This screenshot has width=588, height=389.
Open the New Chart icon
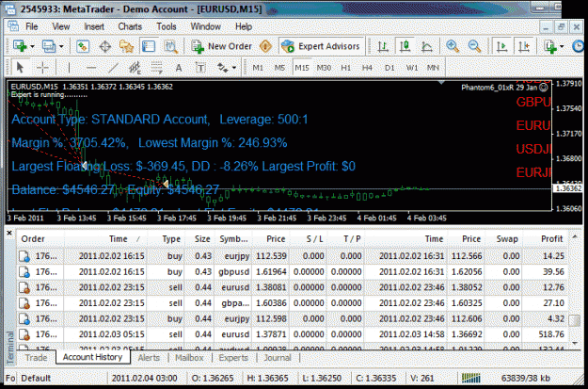coord(20,46)
